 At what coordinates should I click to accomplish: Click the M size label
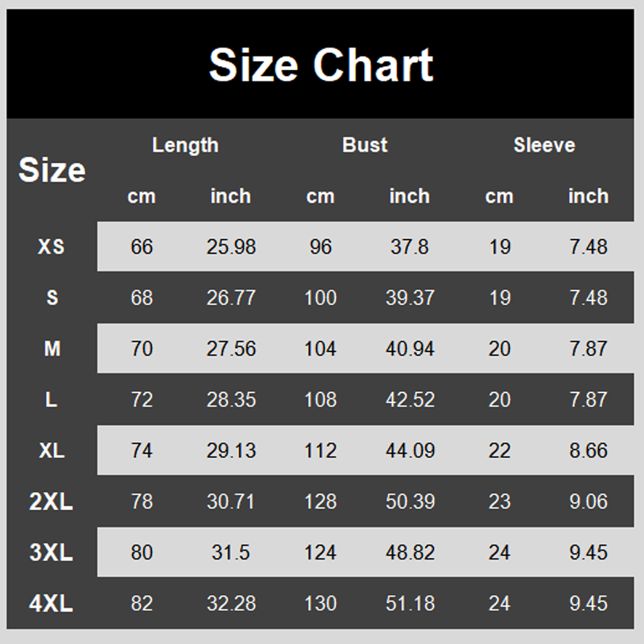click(x=52, y=349)
